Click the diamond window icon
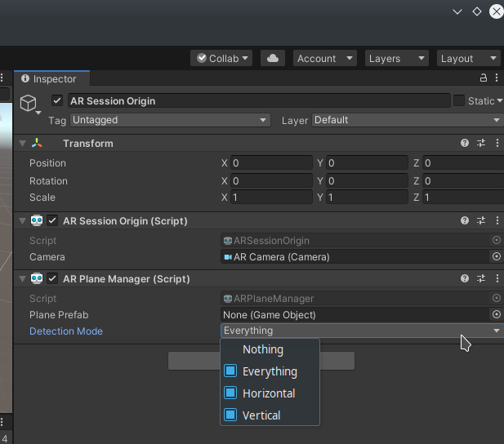Viewport: 504px width, 444px height. pyautogui.click(x=477, y=11)
